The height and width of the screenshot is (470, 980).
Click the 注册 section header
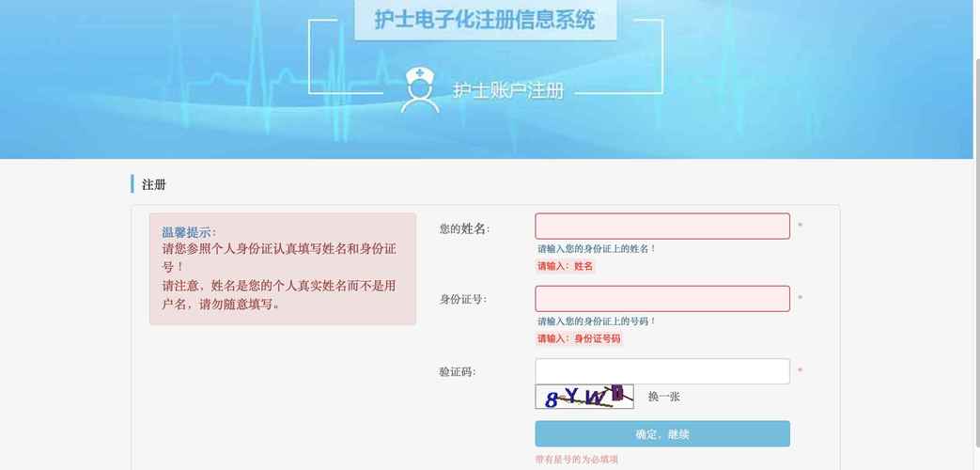[x=154, y=185]
